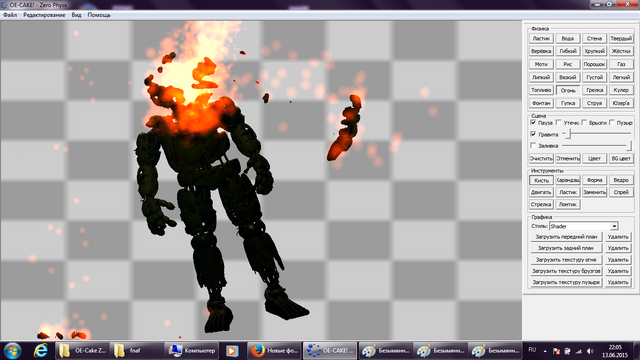Image resolution: width=640 pixels, height=360 pixels.
Task: Open the OE-Cake Z... folder taskbar item
Action: tap(82, 351)
